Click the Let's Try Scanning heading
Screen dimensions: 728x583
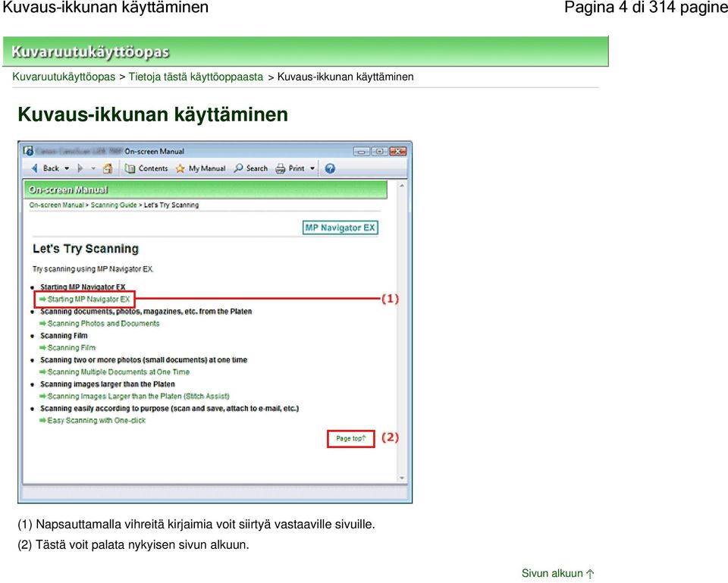pos(86,249)
